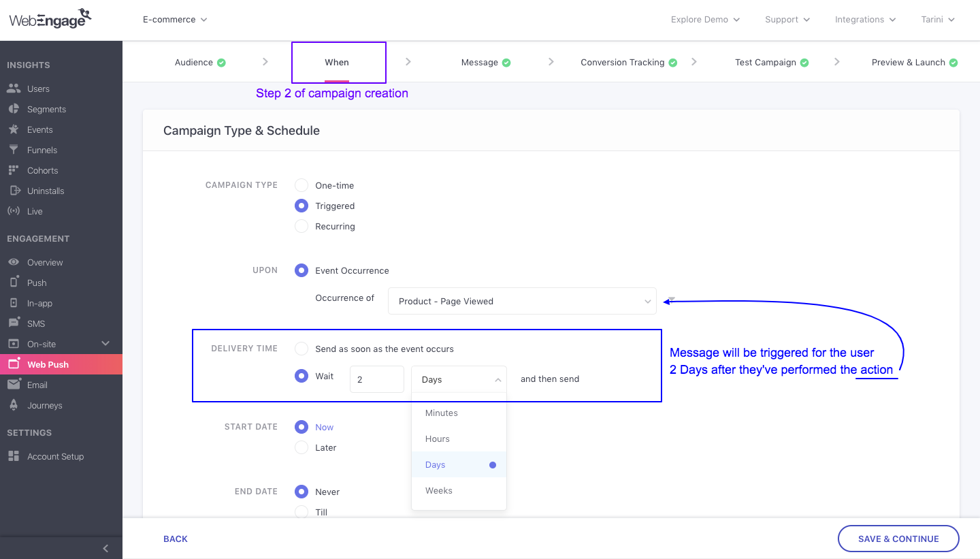Set start date to Later

pyautogui.click(x=301, y=447)
